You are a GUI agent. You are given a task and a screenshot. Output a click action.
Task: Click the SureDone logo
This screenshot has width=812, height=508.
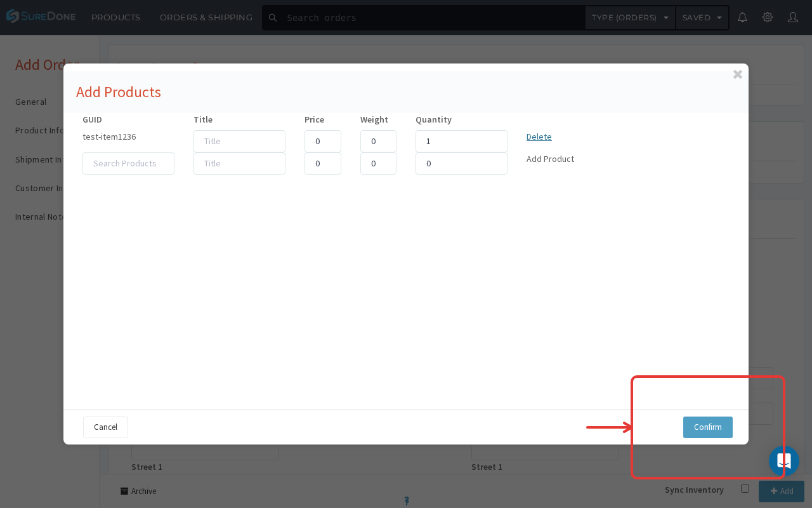tap(41, 16)
